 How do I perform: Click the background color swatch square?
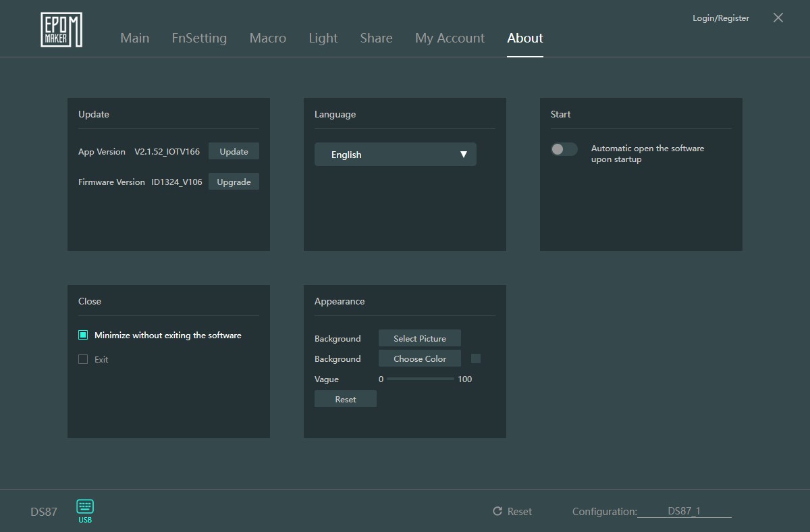click(x=476, y=358)
